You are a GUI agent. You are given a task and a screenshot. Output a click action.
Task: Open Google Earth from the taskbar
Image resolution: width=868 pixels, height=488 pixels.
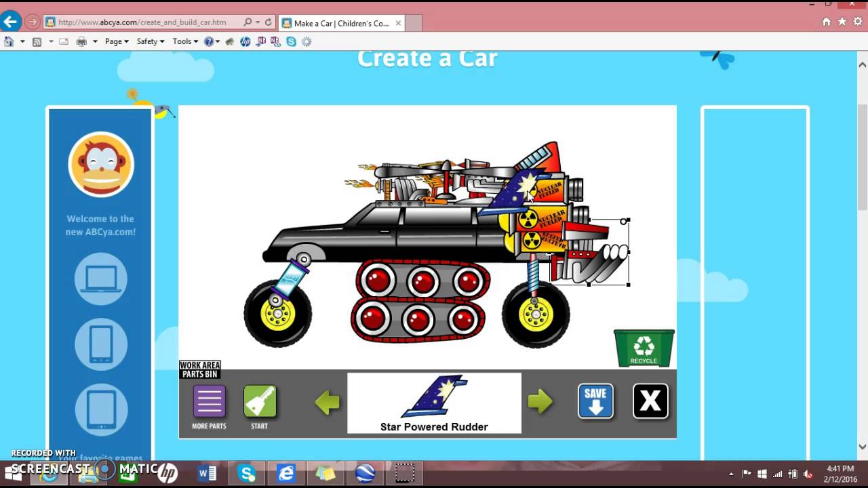tap(365, 472)
